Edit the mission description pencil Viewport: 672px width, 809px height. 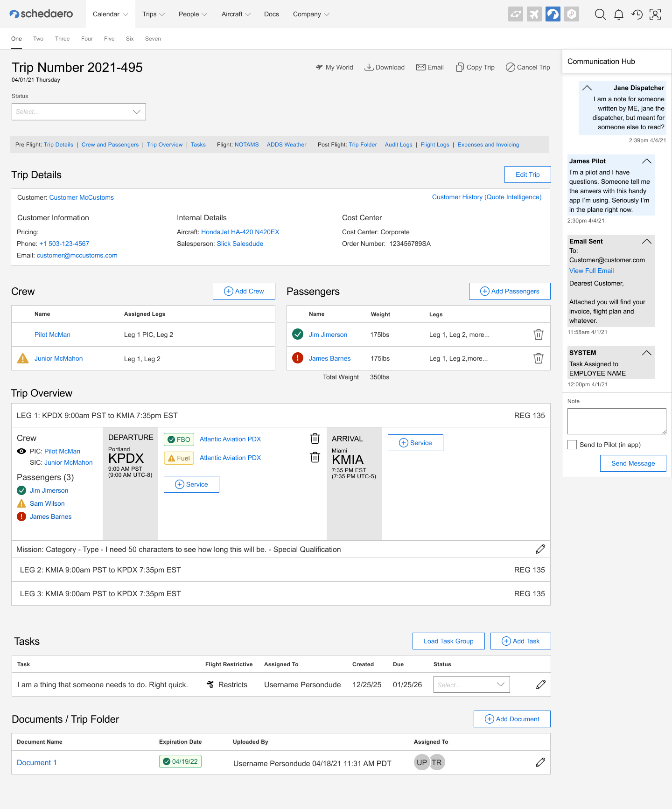[540, 550]
